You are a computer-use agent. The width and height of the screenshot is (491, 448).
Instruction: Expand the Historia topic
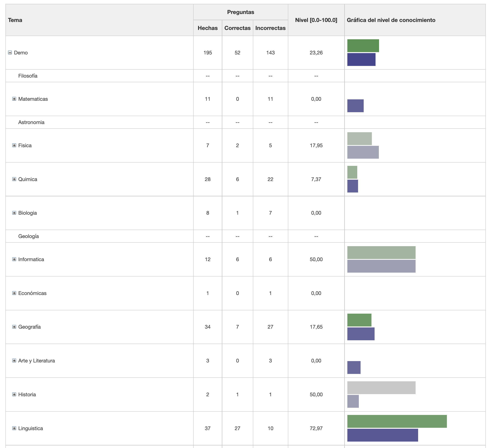[14, 394]
